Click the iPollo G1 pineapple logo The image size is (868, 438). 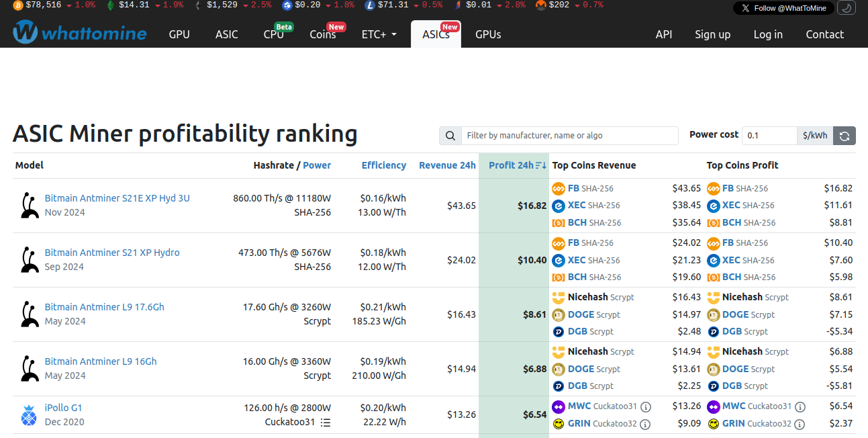tap(28, 415)
